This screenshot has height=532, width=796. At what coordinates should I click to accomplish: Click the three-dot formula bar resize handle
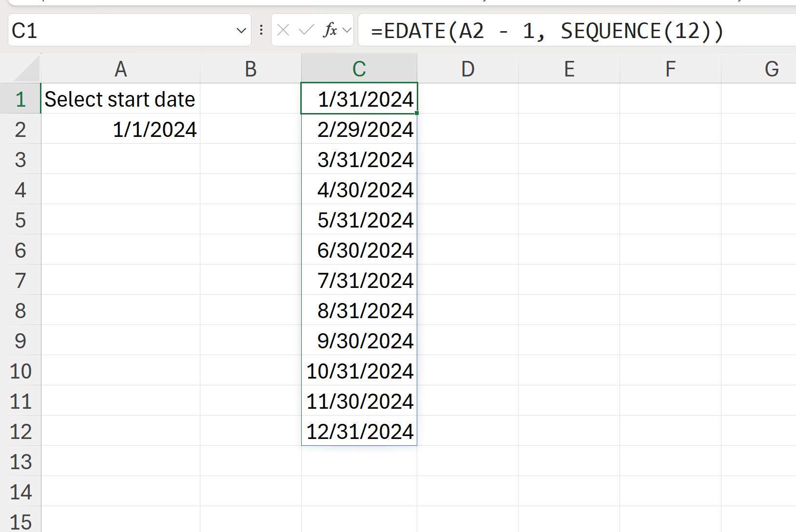261,30
